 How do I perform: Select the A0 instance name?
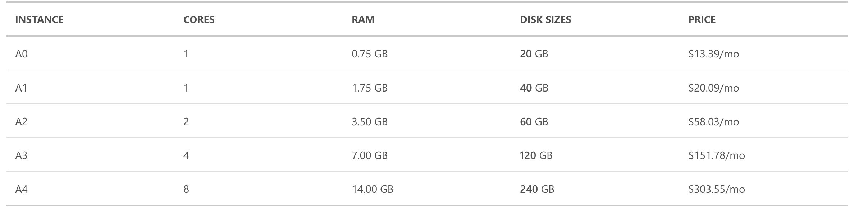pos(21,54)
